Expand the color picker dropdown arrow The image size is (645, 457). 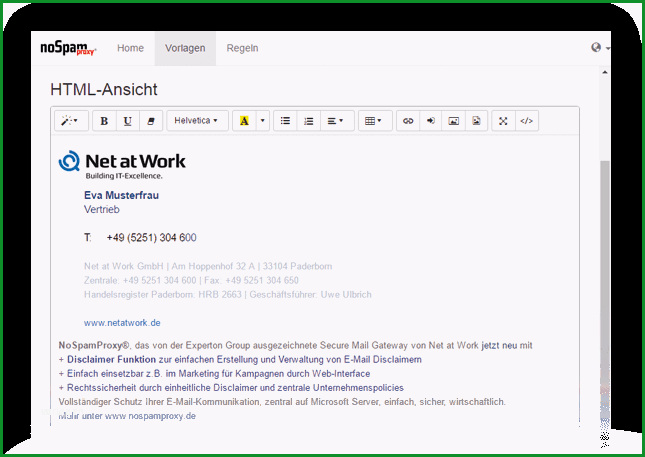(x=263, y=121)
